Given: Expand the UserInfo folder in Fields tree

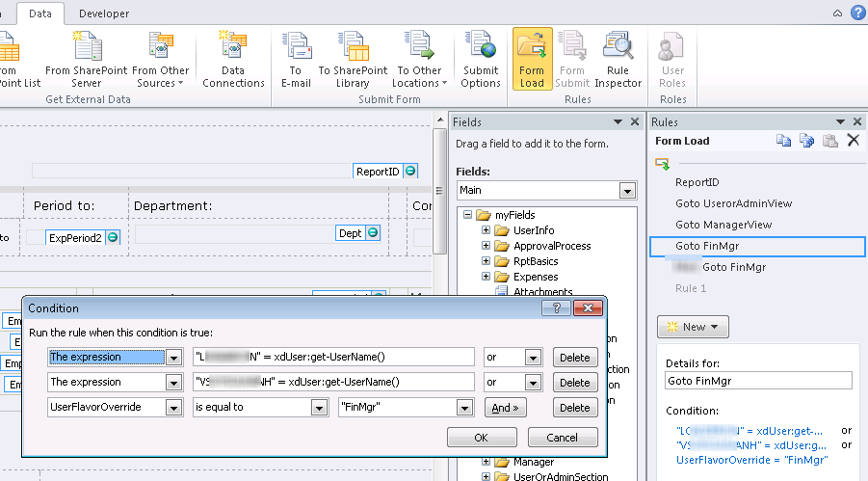Looking at the screenshot, I should click(x=487, y=230).
